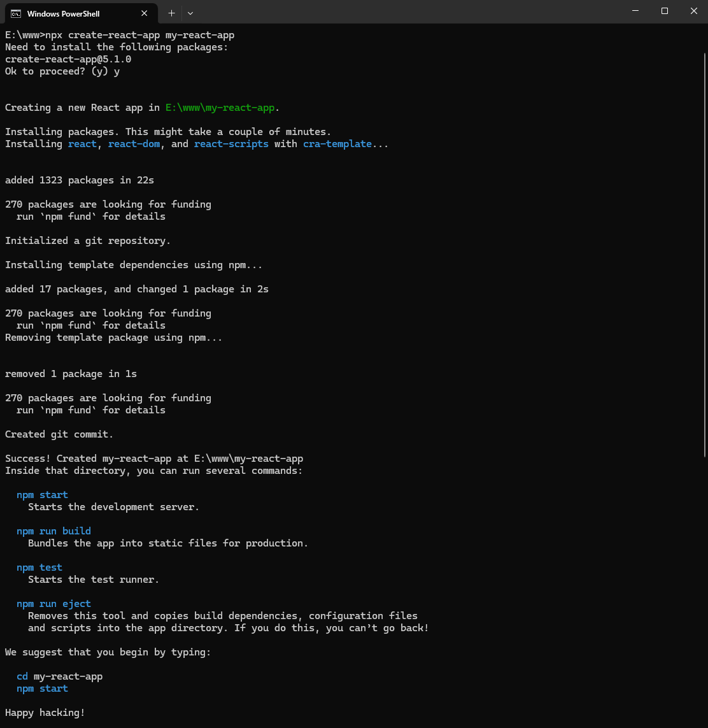Click 'Ok to proceed? (y) y' line
Image resolution: width=708 pixels, height=728 pixels.
tap(62, 71)
